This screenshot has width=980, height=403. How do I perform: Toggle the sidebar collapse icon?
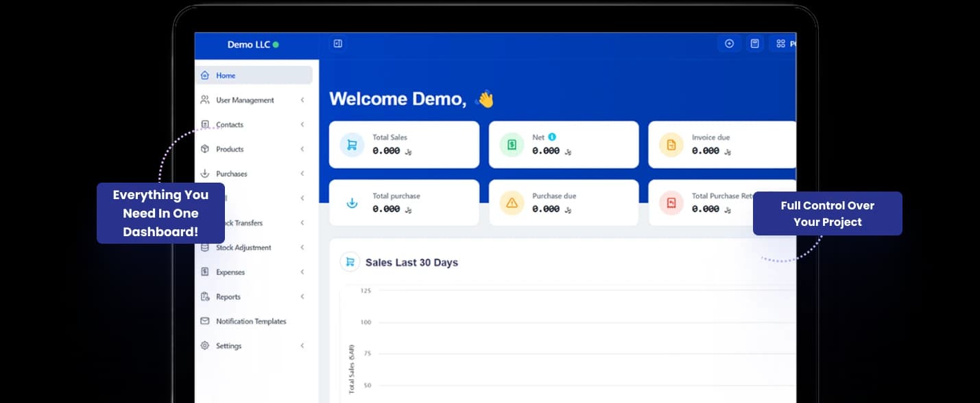pos(337,44)
